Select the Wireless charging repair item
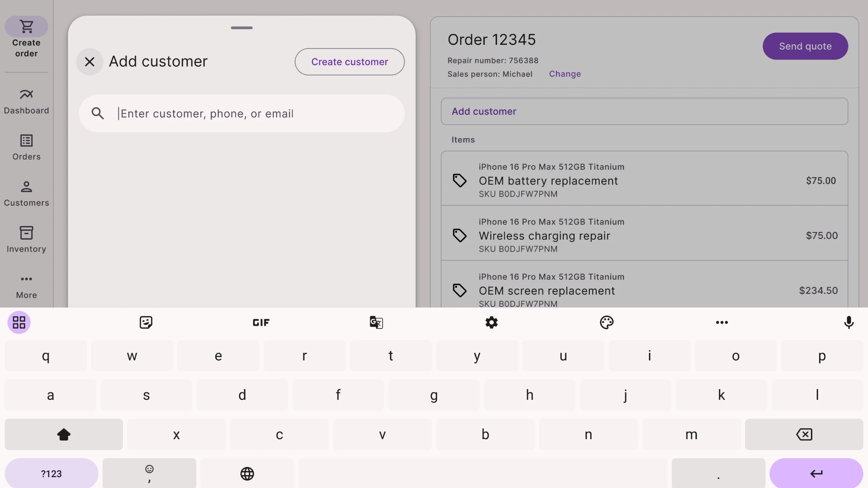 (x=644, y=233)
